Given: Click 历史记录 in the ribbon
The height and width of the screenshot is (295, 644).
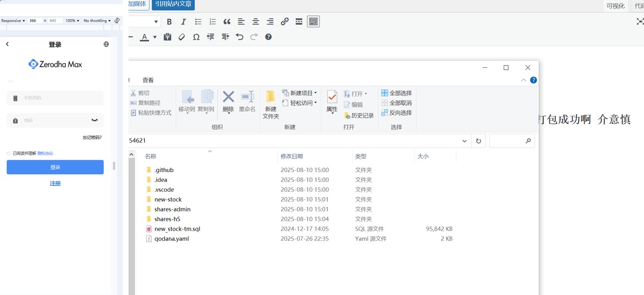Looking at the screenshot, I should 358,116.
